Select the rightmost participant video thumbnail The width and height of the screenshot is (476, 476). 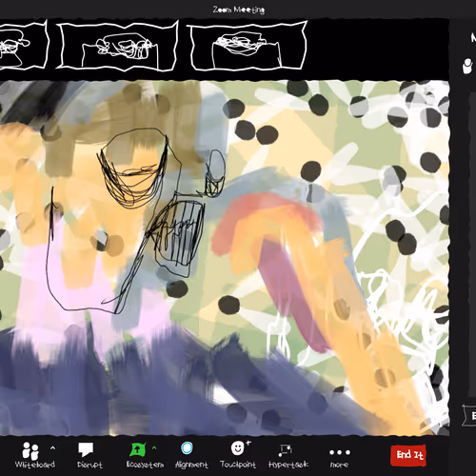[248, 45]
